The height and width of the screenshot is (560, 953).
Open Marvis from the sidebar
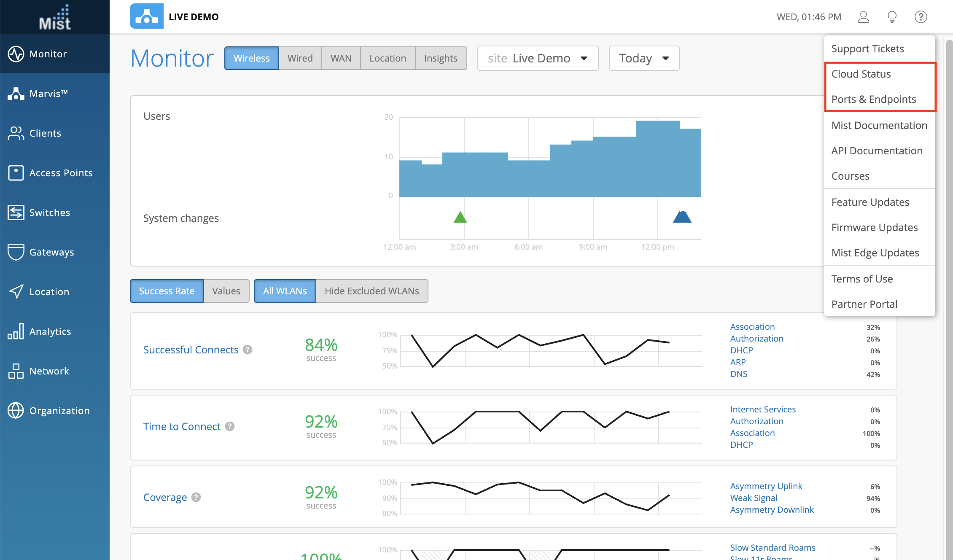coord(48,94)
